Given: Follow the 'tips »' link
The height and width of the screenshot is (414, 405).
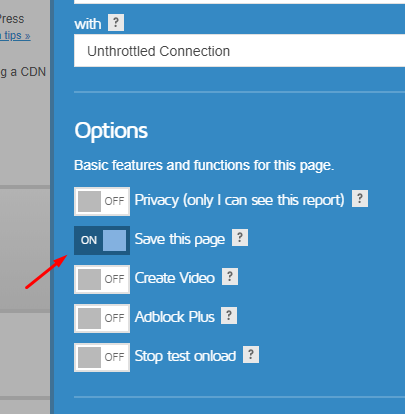Looking at the screenshot, I should pos(15,36).
